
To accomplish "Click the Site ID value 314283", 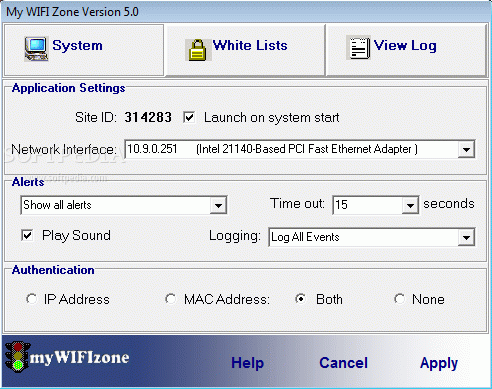I will [x=148, y=117].
